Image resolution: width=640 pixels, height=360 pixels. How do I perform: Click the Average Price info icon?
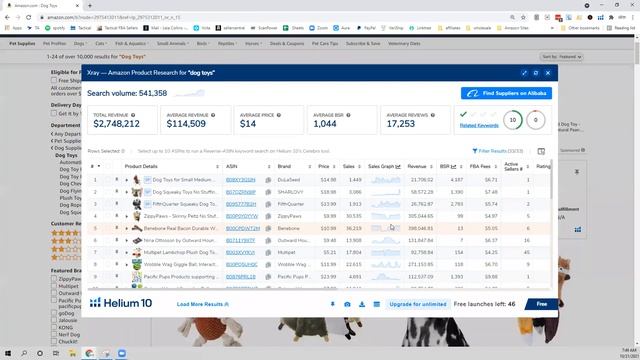[279, 115]
